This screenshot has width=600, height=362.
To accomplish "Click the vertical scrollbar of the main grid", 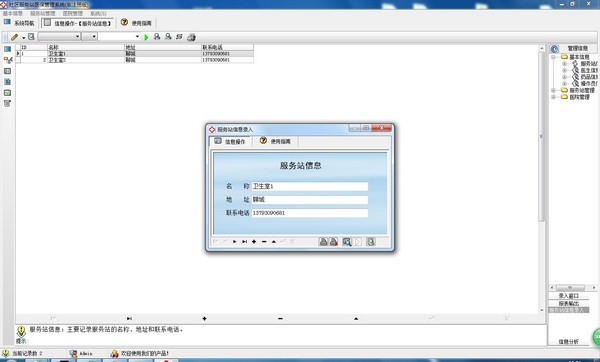I will (541, 136).
